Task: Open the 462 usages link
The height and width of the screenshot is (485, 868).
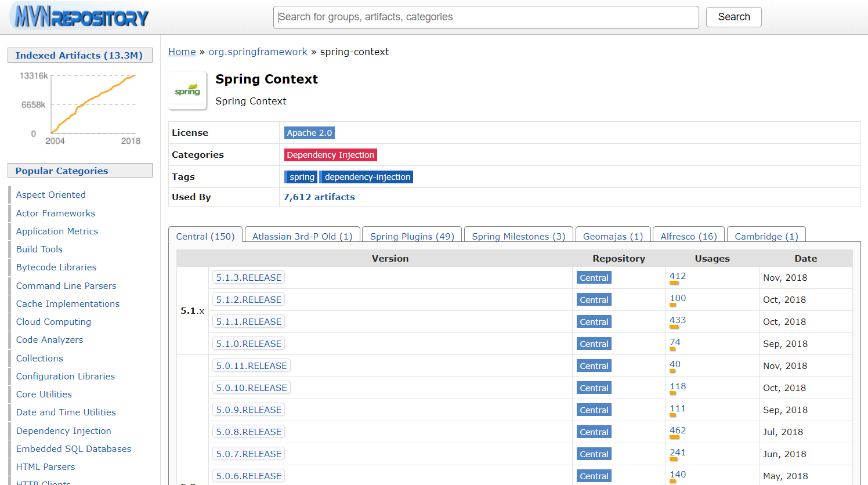Action: click(678, 430)
